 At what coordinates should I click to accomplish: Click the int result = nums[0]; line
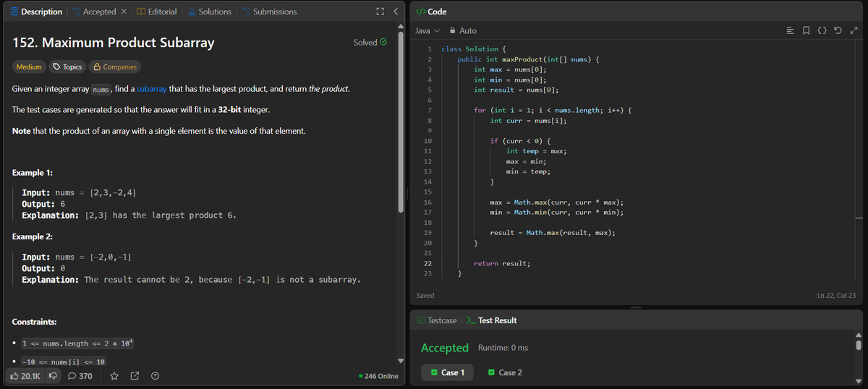(x=516, y=90)
